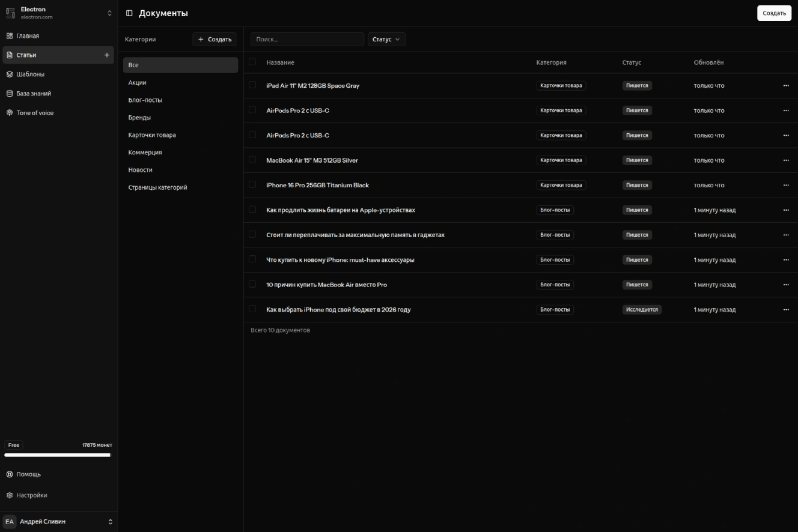The height and width of the screenshot is (532, 798).
Task: Select the Блог-посты category
Action: pos(145,100)
